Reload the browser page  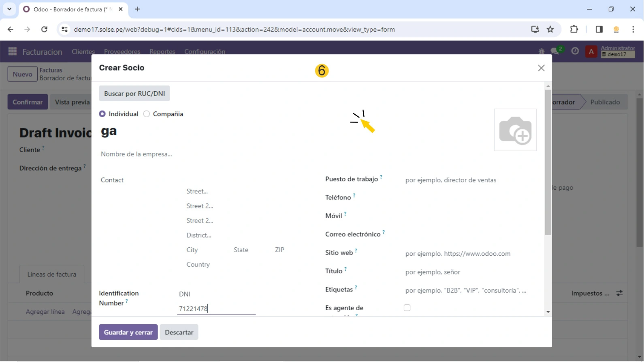tap(45, 30)
